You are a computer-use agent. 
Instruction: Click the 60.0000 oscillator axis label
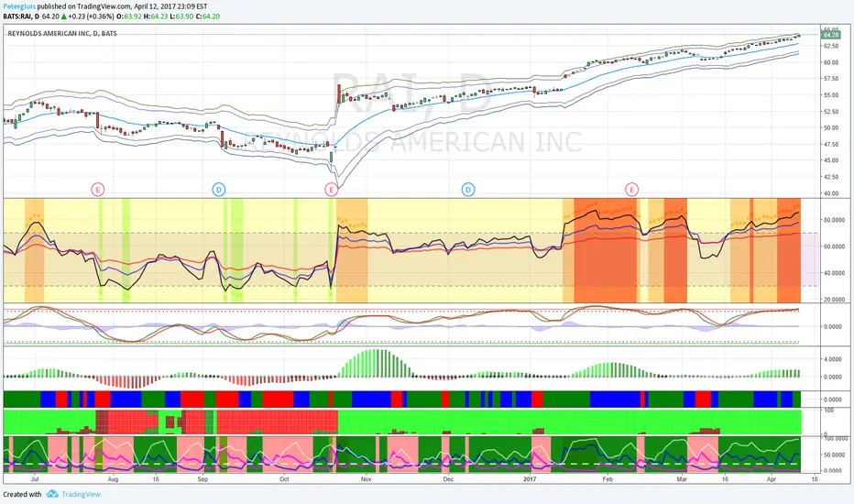834,247
